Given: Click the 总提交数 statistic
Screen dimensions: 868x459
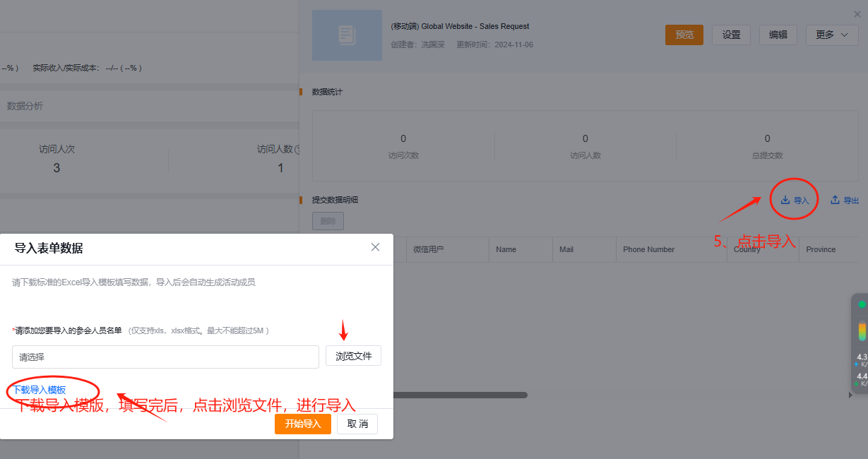Looking at the screenshot, I should 767,145.
